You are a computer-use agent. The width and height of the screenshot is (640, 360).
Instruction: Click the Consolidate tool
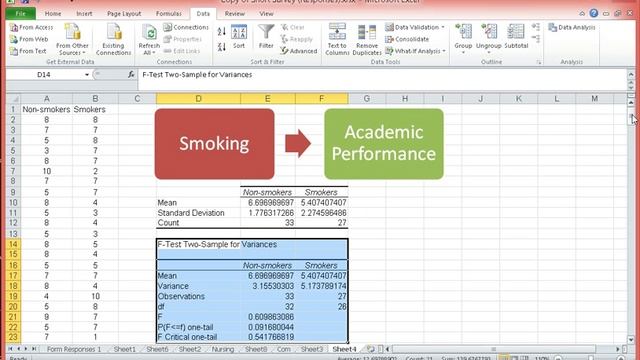point(407,39)
